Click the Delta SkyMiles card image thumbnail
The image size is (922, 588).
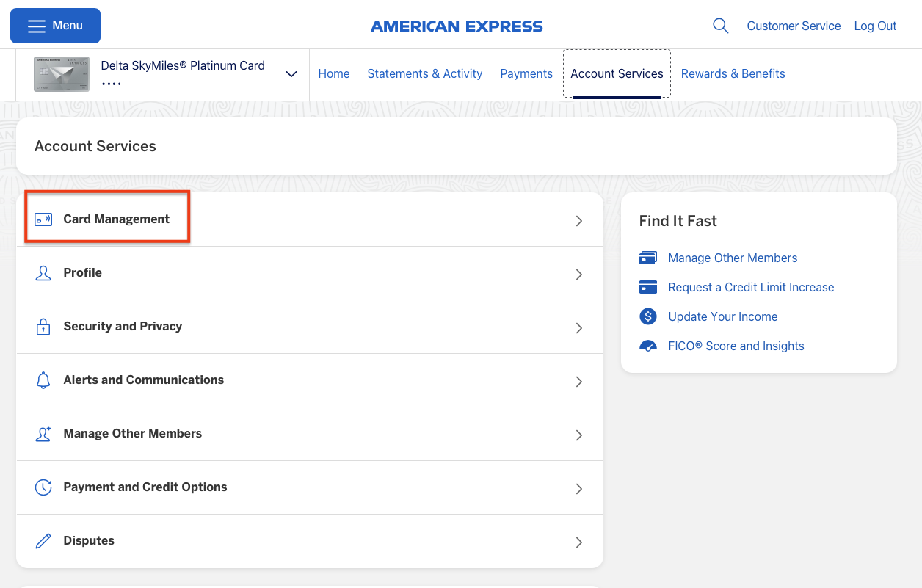[62, 74]
